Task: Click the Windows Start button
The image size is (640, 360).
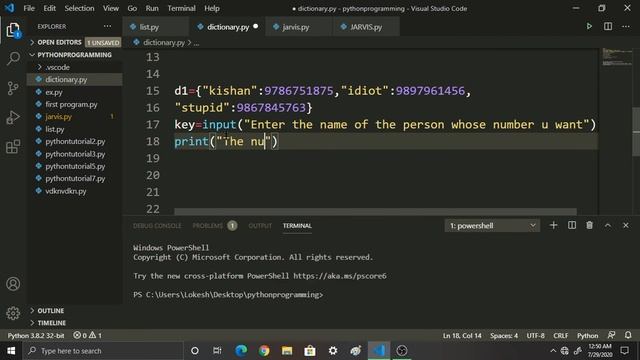Action: coord(11,351)
